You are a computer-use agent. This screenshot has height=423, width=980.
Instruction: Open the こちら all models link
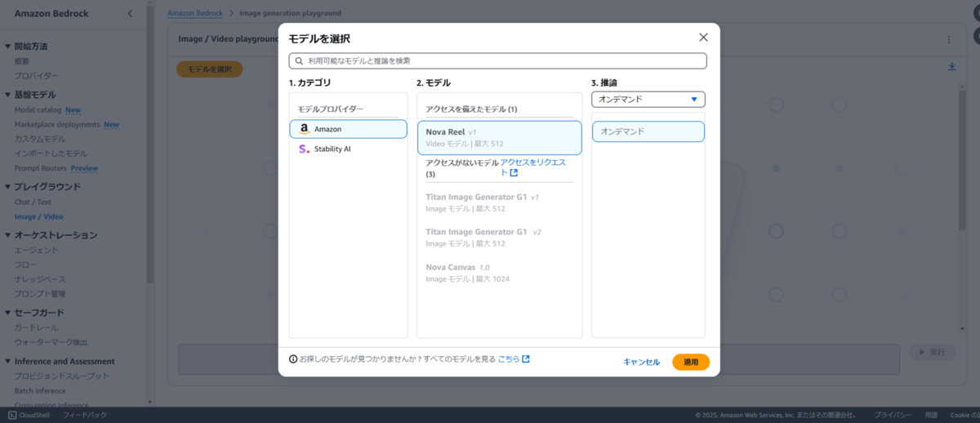pos(514,358)
